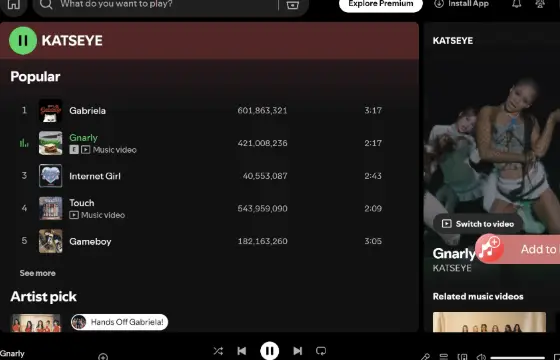Click the 601,863,321 play count for Gabriela
The height and width of the screenshot is (360, 560).
tap(262, 111)
